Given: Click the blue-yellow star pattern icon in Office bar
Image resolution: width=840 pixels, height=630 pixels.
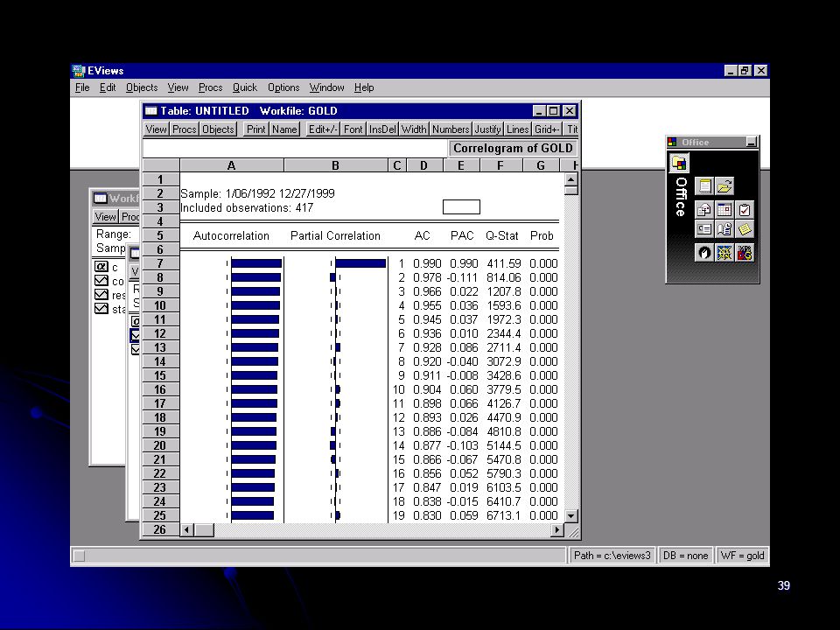Looking at the screenshot, I should (724, 252).
